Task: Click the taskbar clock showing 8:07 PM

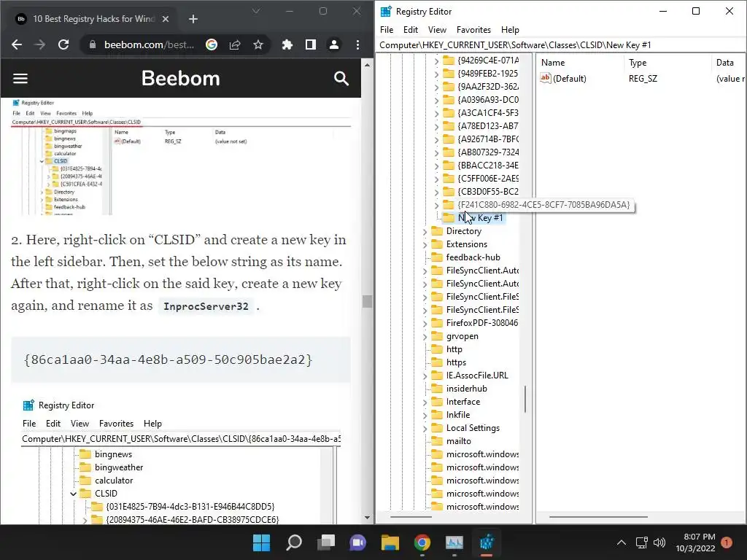Action: (695, 542)
